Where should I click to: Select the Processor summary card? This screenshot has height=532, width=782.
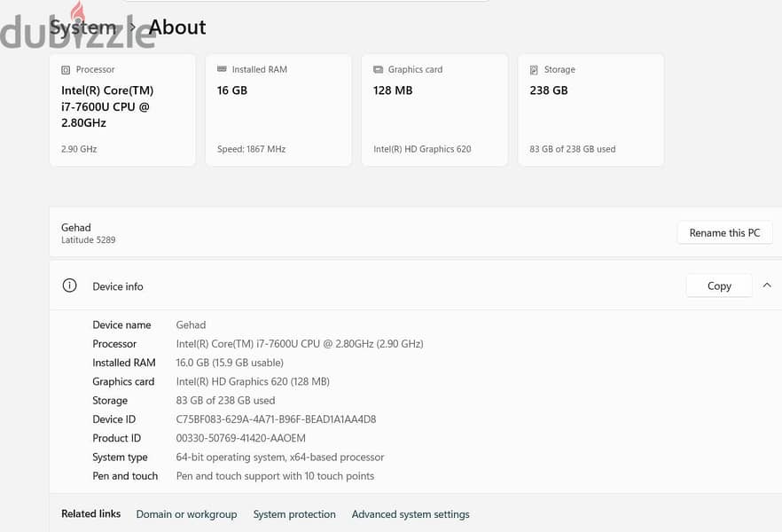[x=122, y=110]
